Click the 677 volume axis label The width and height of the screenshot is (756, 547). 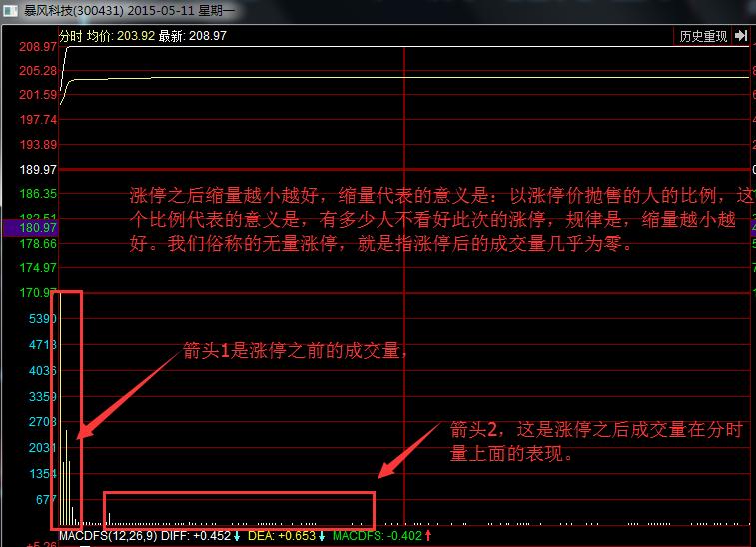[46, 500]
